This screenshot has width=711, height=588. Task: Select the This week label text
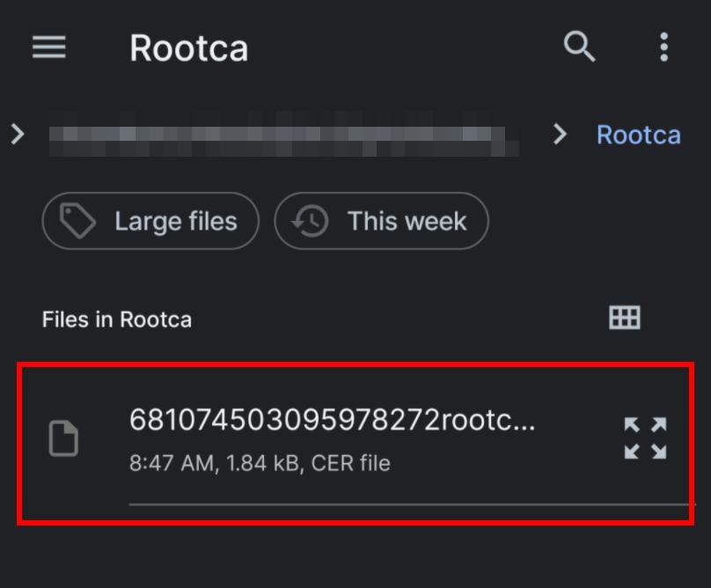point(407,222)
